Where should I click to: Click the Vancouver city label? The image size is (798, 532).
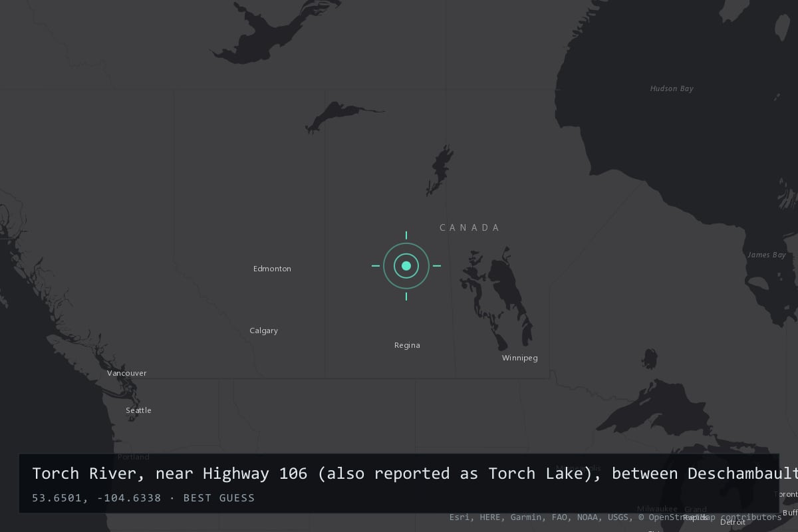coord(126,373)
